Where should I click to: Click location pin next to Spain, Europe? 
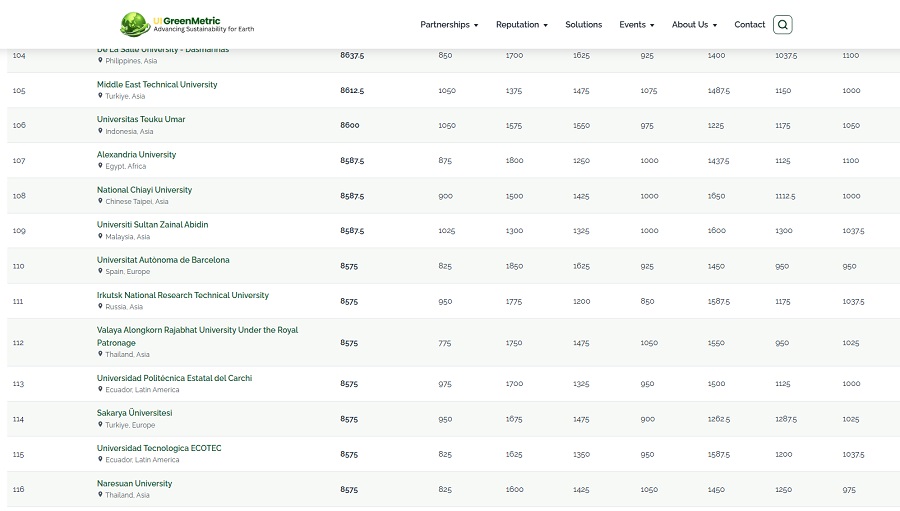[100, 271]
